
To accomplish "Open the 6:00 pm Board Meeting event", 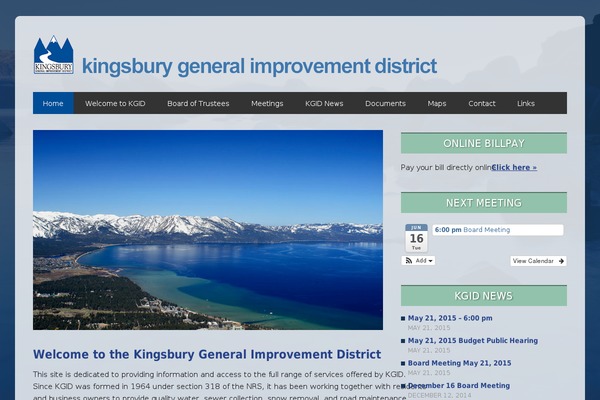I will 498,230.
